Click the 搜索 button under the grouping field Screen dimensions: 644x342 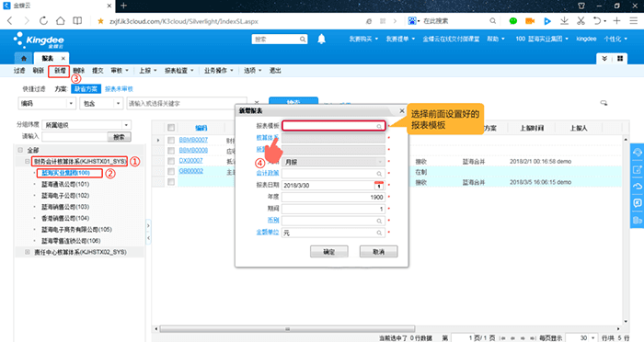coord(119,137)
